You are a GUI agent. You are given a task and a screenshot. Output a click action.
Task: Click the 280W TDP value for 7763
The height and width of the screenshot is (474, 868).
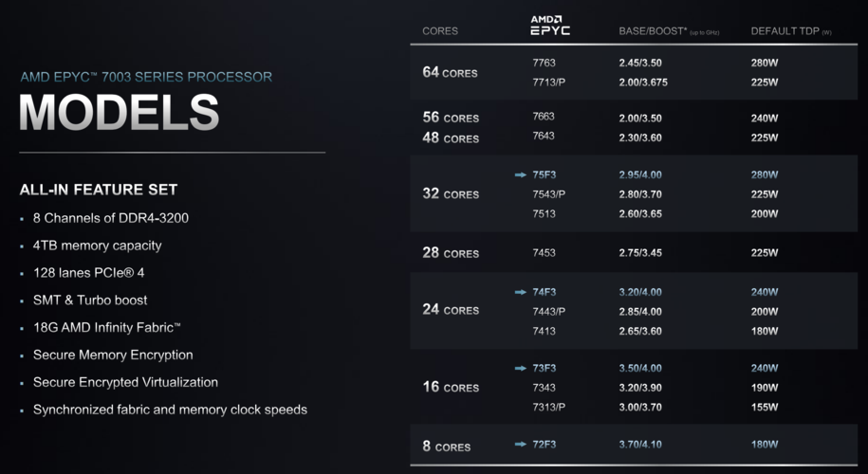pos(765,64)
